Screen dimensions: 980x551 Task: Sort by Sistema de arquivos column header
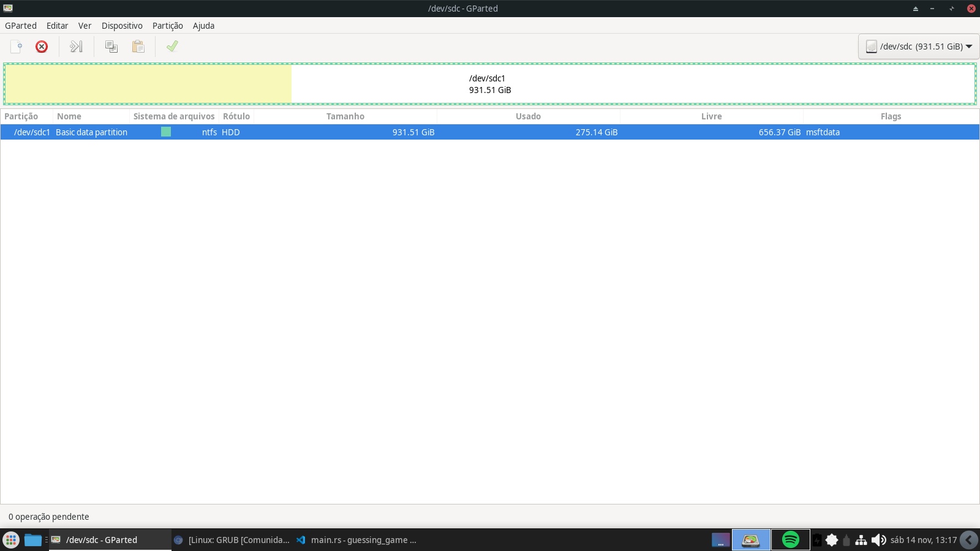(174, 116)
